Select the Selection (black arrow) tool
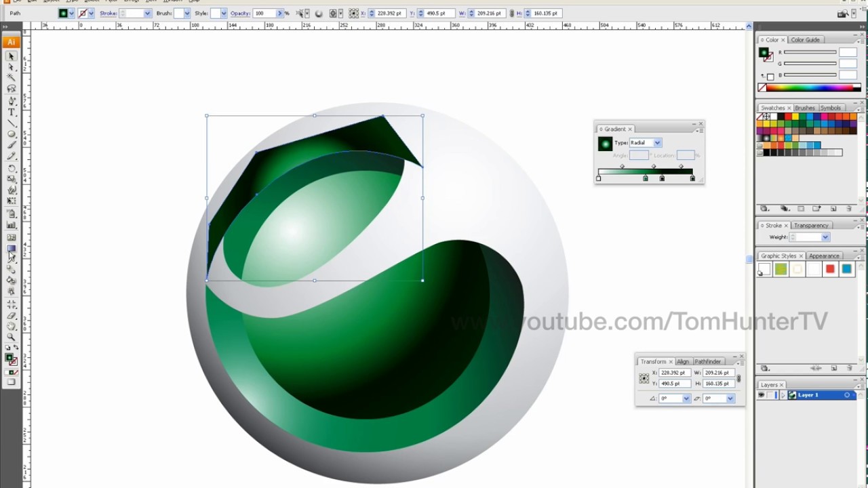The height and width of the screenshot is (488, 868). [x=12, y=56]
